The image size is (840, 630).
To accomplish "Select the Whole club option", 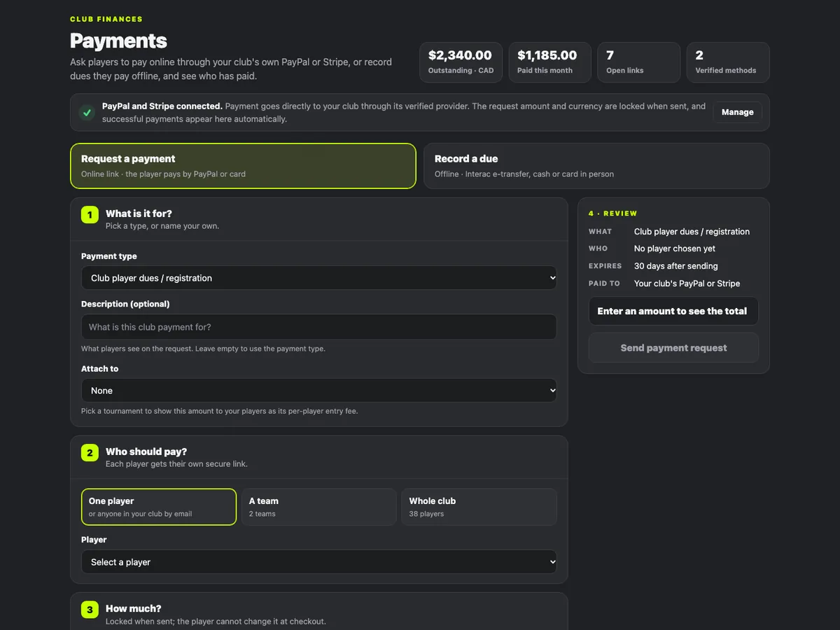I will click(479, 507).
